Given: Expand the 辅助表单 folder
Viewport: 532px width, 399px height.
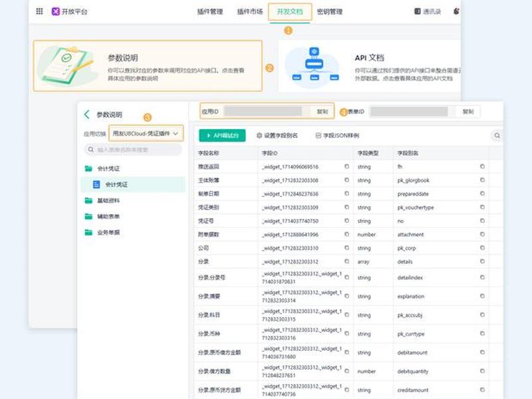Looking at the screenshot, I should tap(88, 217).
